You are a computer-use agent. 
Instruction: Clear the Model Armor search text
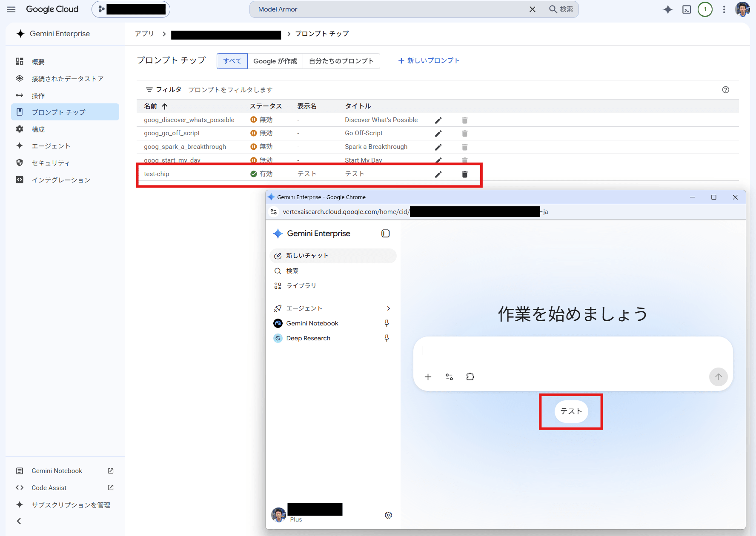coord(532,9)
